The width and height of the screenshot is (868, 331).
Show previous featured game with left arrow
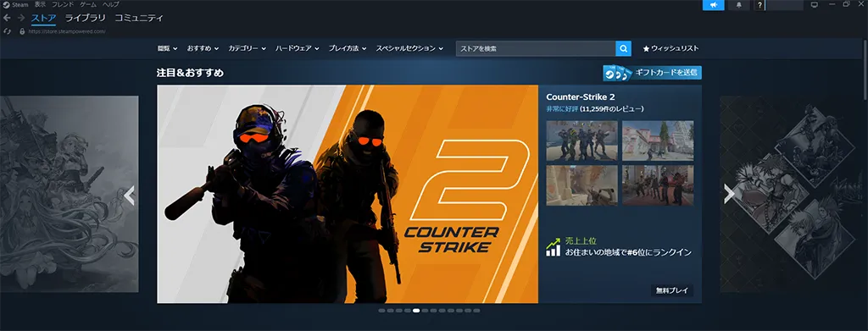[130, 195]
